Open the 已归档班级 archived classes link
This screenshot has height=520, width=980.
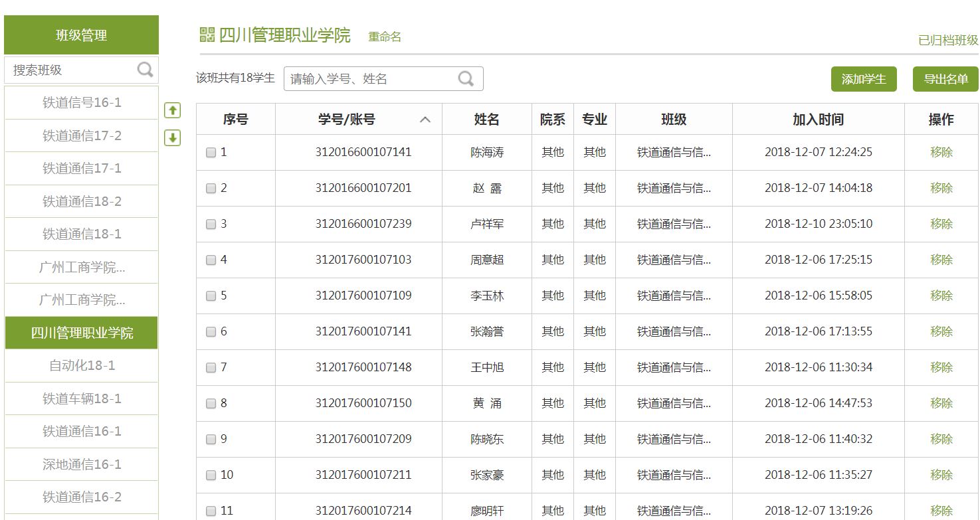pyautogui.click(x=948, y=40)
